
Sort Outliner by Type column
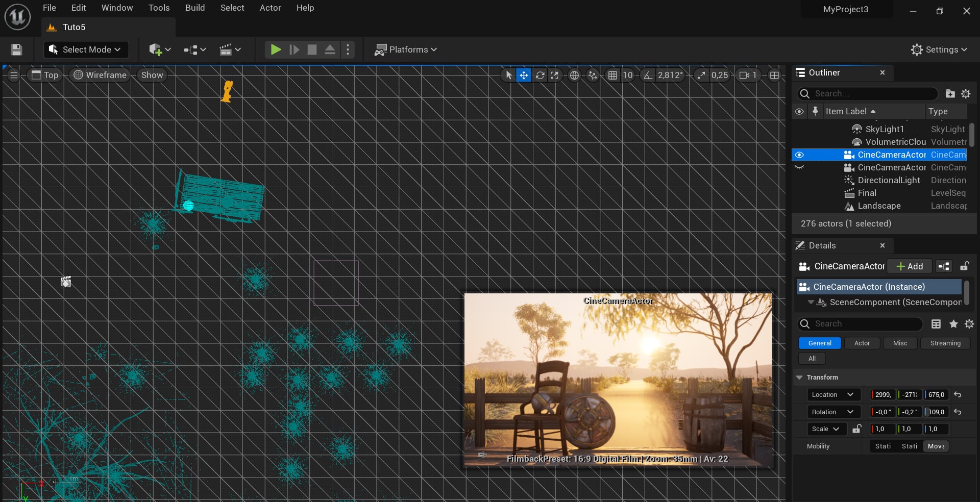click(946, 111)
